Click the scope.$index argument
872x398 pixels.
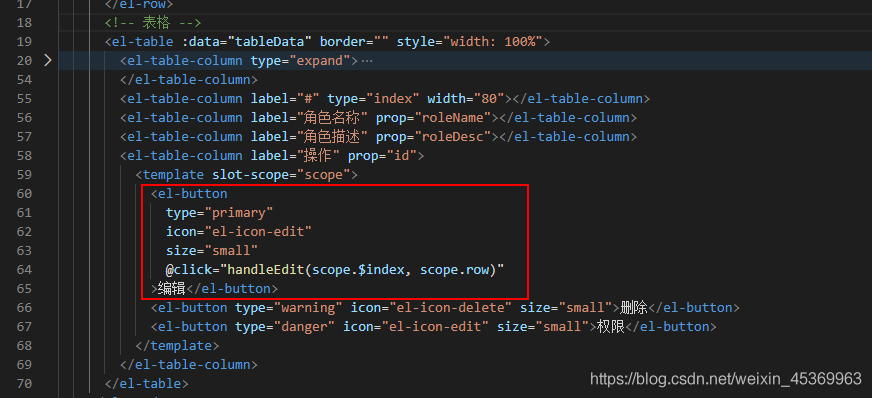tap(358, 270)
